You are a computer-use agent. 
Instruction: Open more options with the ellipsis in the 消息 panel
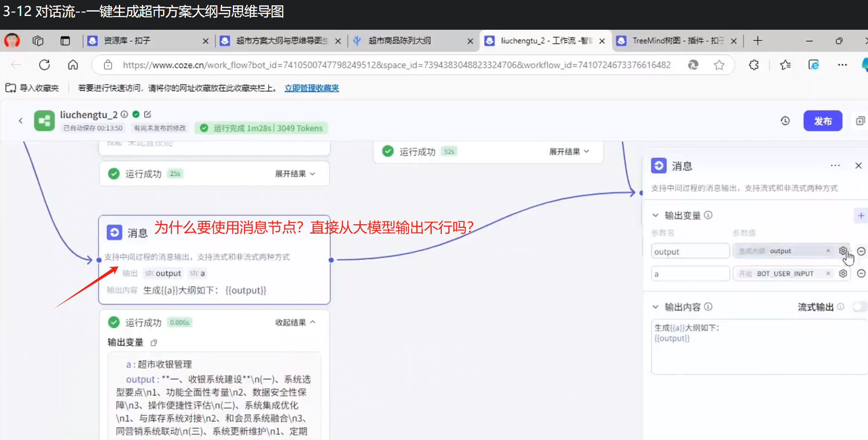point(835,165)
